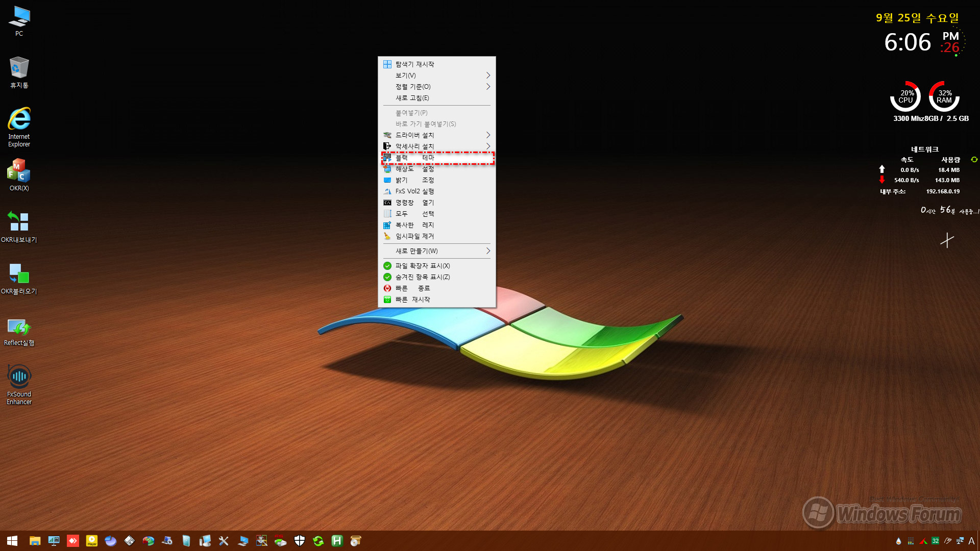Screen dimensions: 980x551
Task: Open the OKR(X) desktop shortcut
Action: tap(19, 175)
